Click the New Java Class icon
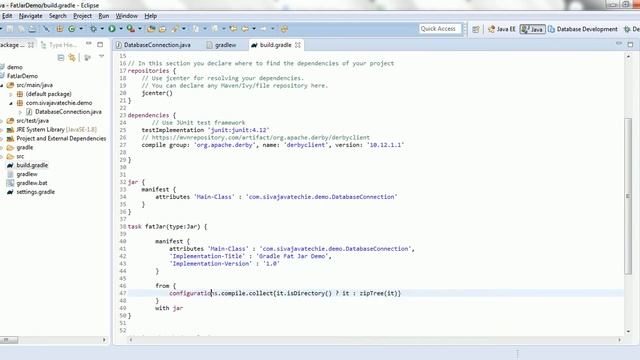This screenshot has width=640, height=360. tap(72, 29)
